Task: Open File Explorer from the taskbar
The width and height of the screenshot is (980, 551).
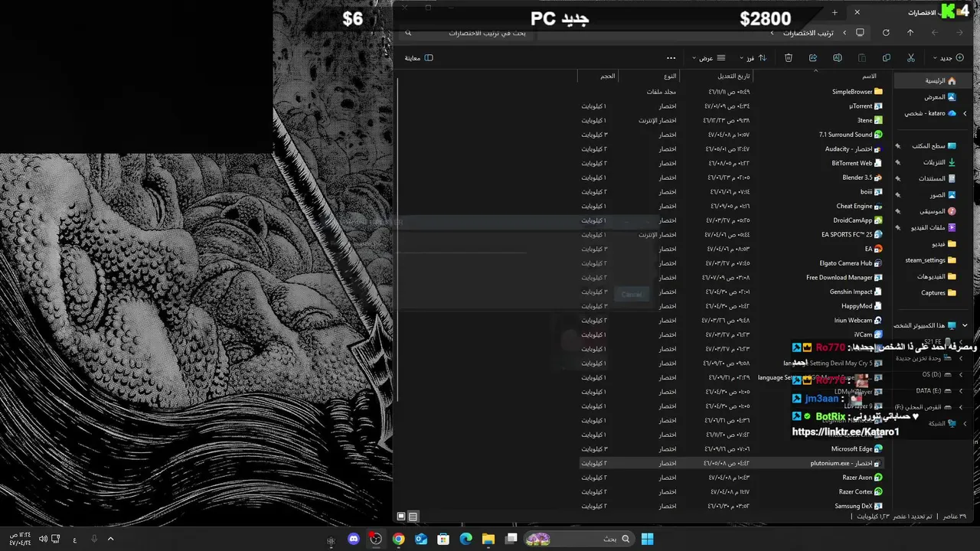Action: [x=488, y=539]
